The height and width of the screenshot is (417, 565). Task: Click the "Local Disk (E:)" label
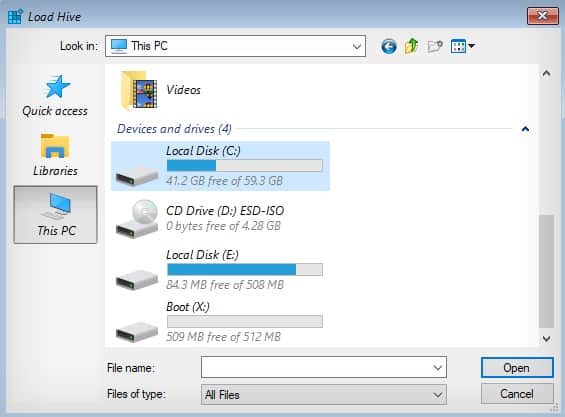(202, 255)
